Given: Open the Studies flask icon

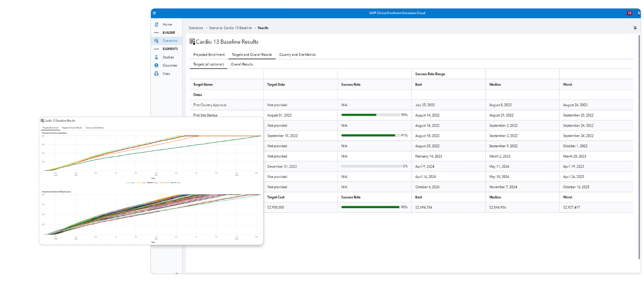Looking at the screenshot, I should click(x=156, y=57).
